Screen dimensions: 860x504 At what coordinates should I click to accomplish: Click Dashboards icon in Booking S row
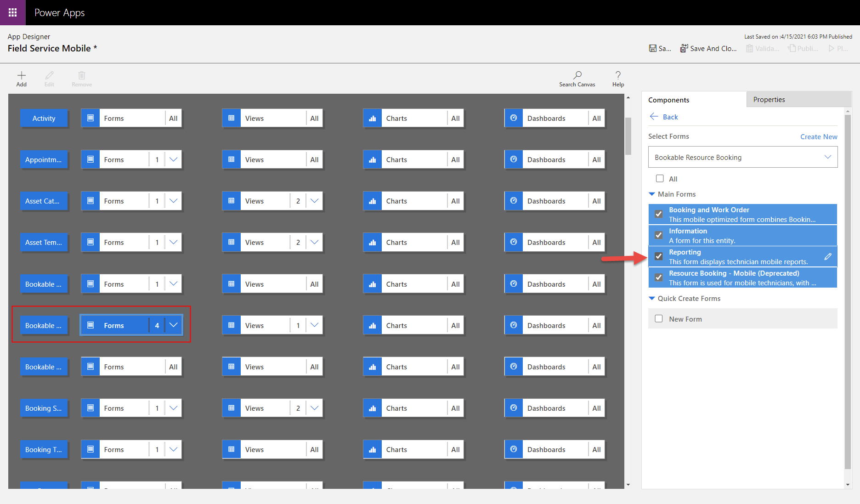(x=514, y=408)
